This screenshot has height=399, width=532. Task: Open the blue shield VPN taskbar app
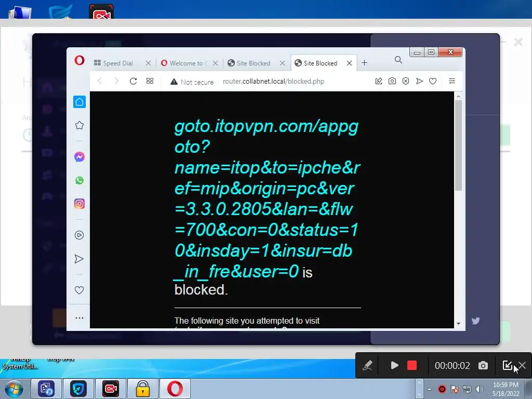78,389
